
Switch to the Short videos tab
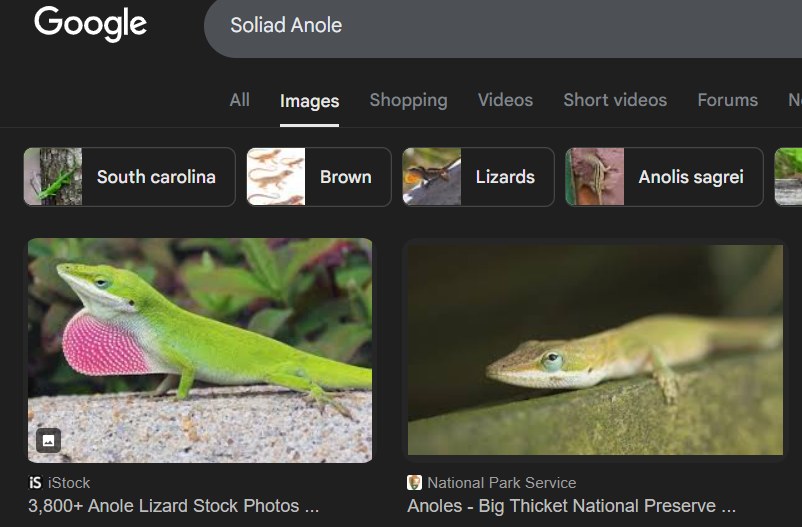click(x=615, y=100)
